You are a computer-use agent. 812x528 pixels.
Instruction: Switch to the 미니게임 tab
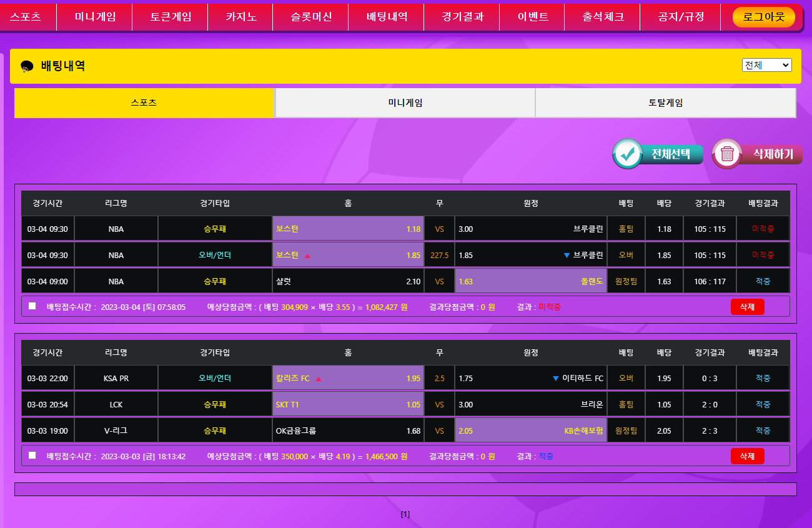pos(405,103)
